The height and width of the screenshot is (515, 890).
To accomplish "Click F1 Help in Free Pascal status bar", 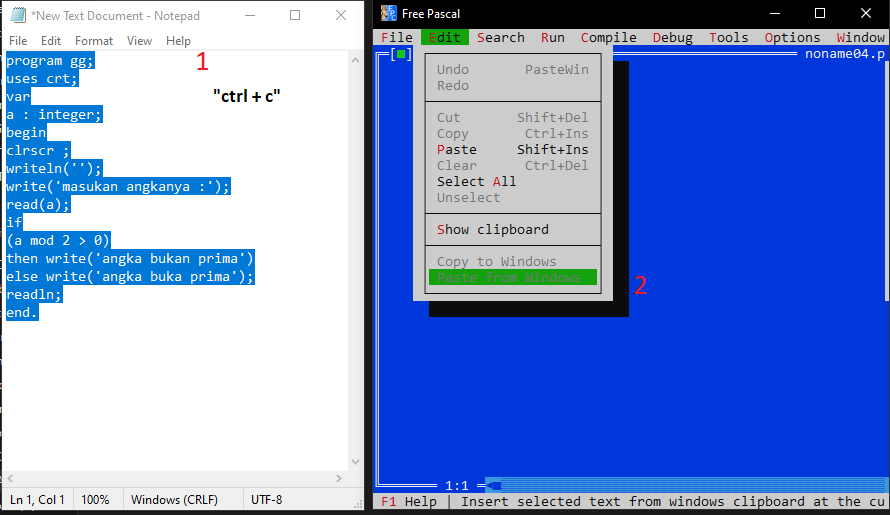I will click(x=409, y=501).
